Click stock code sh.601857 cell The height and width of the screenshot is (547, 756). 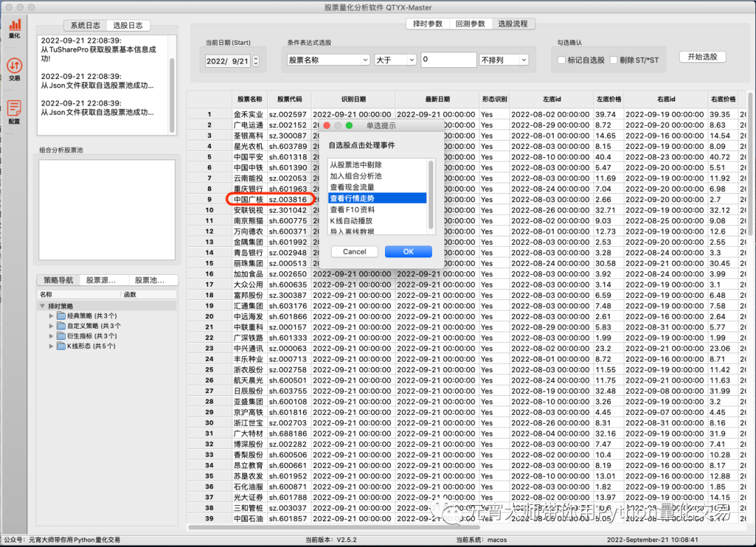pyautogui.click(x=289, y=518)
